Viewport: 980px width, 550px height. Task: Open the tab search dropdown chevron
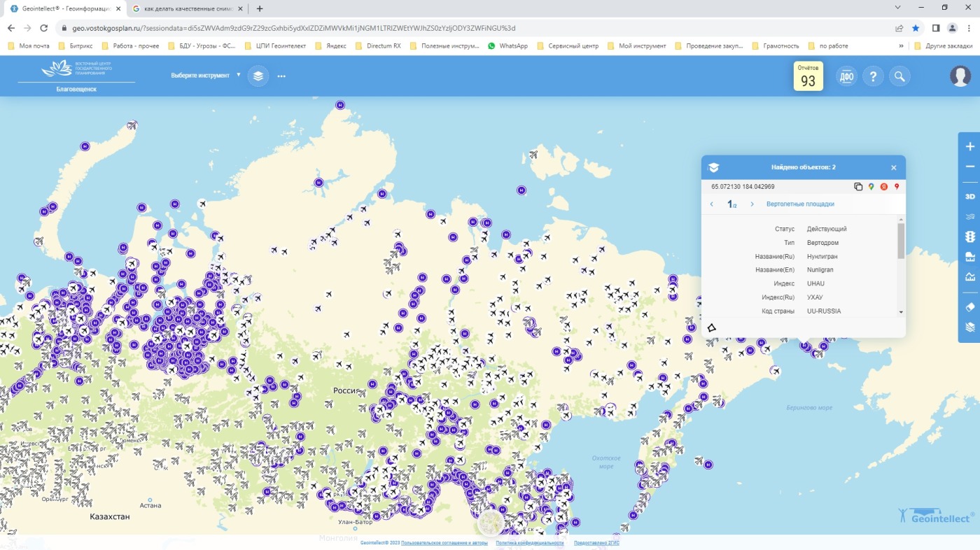click(898, 7)
